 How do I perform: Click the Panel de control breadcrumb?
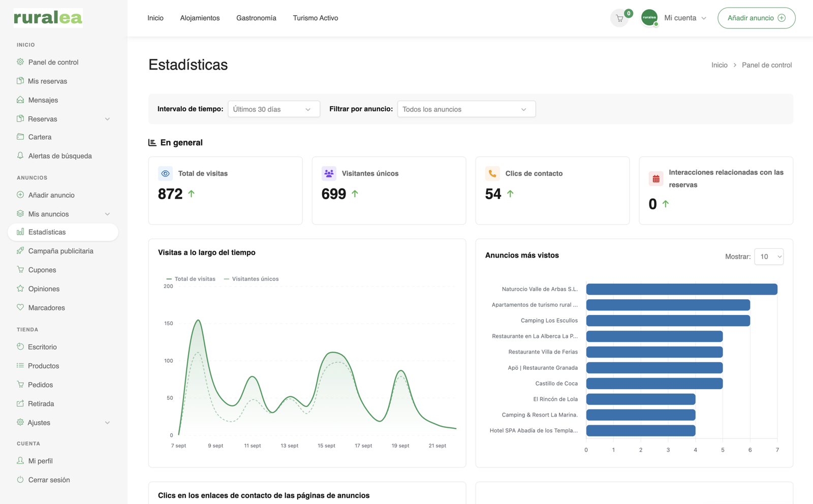[x=767, y=65]
